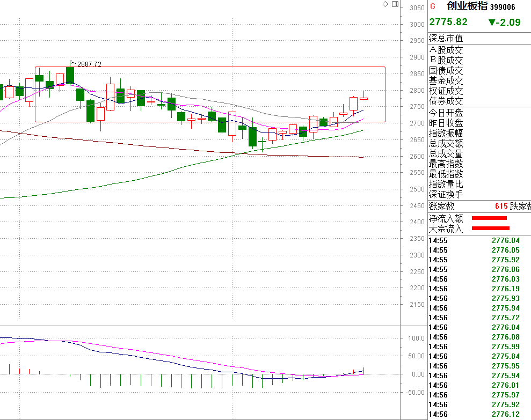Click the 深证换手 label
Image resolution: width=531 pixels, height=420 pixels.
coord(446,194)
